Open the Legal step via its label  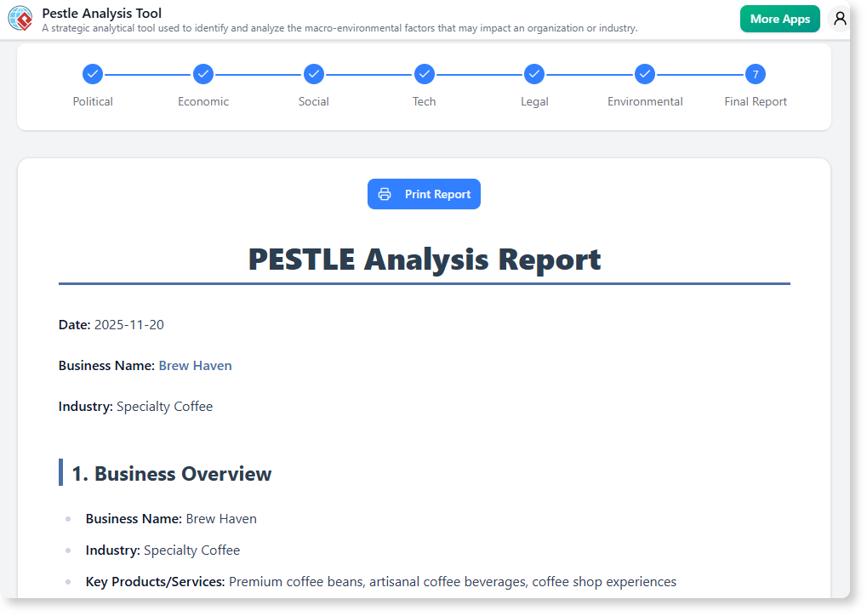pos(534,101)
